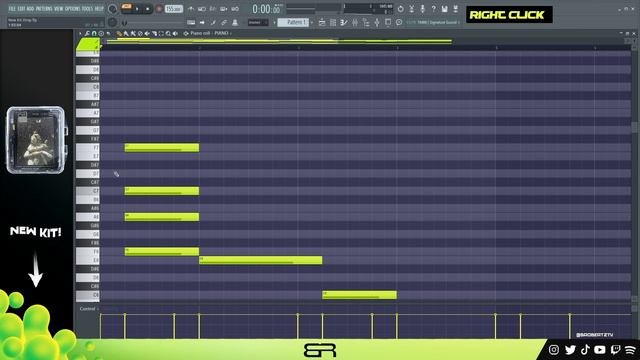Select the Zoom magnifier tool

[168, 33]
